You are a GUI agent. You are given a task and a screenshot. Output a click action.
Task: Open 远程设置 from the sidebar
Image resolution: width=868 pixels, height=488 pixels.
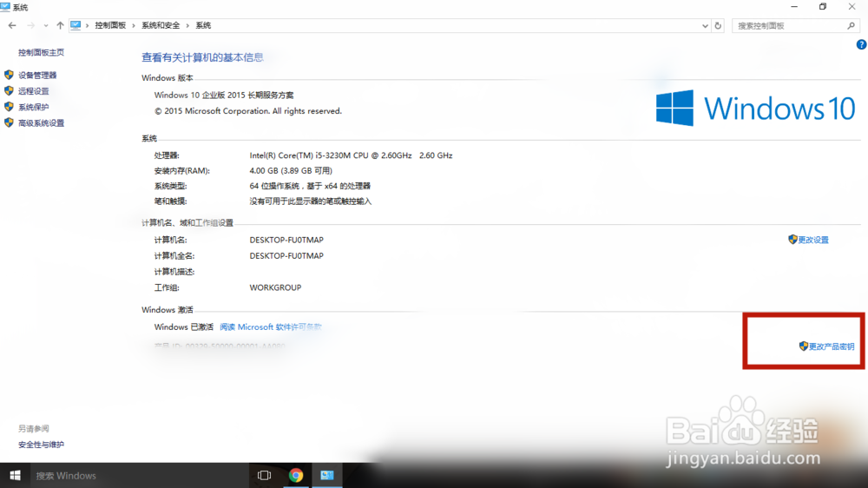point(34,91)
